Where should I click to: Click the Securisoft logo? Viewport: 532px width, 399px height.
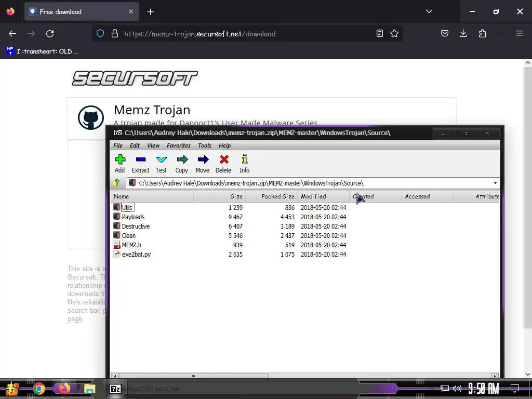point(135,78)
